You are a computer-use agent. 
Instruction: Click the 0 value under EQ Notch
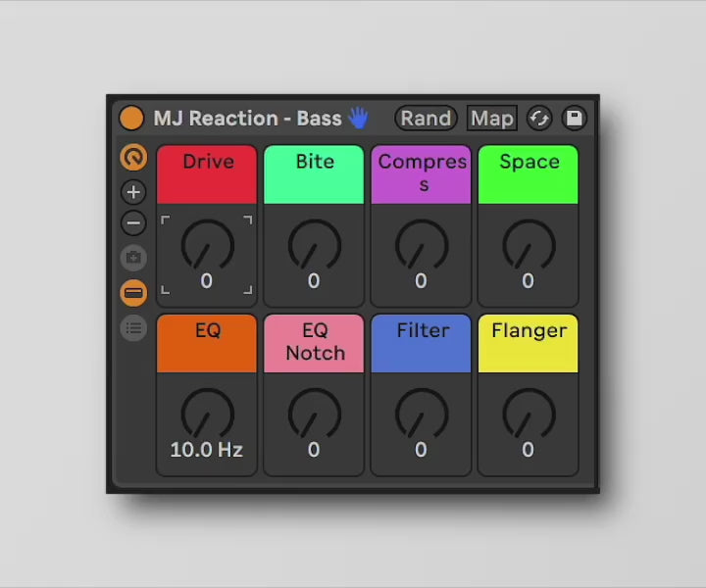[314, 450]
